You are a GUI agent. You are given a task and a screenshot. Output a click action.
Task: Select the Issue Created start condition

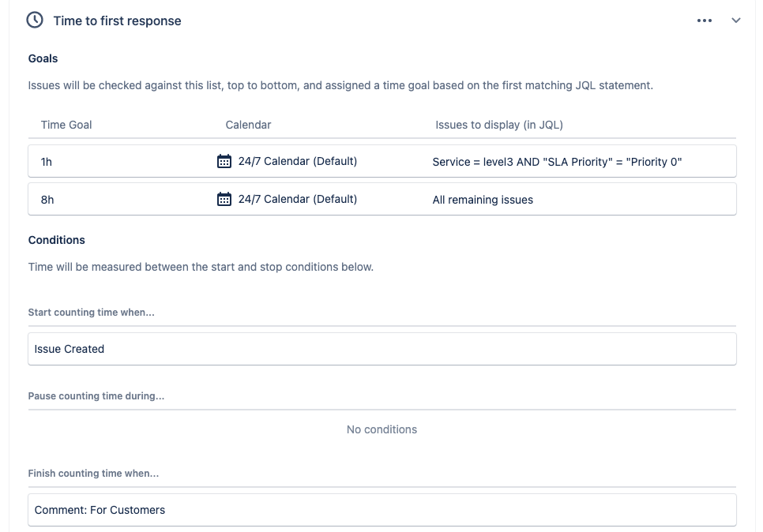(382, 349)
